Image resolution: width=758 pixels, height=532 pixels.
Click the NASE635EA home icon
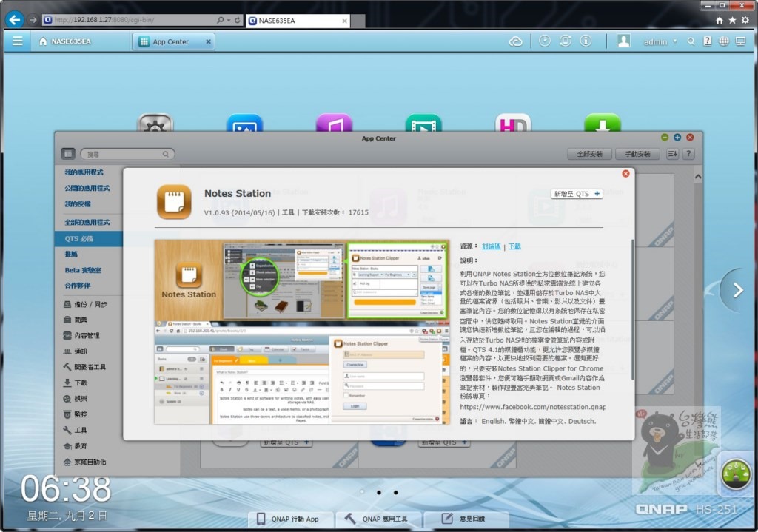click(x=43, y=41)
